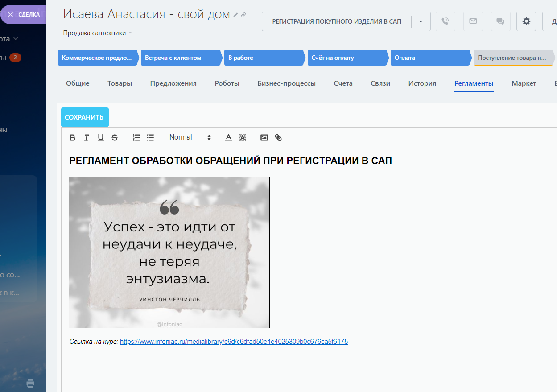Select the Churchill quote image
This screenshot has width=557, height=392.
point(169,252)
